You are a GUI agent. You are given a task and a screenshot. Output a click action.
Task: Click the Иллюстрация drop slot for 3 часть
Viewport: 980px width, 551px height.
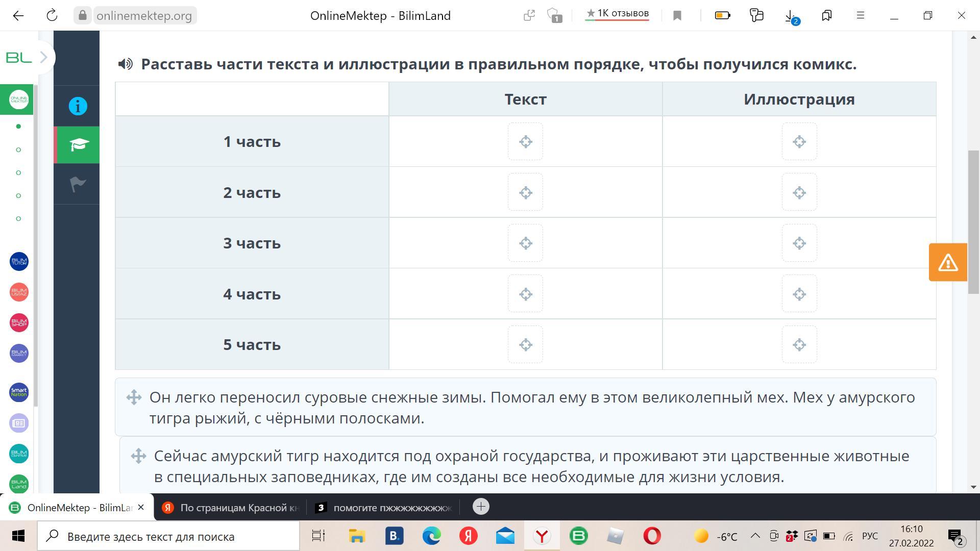[799, 243]
